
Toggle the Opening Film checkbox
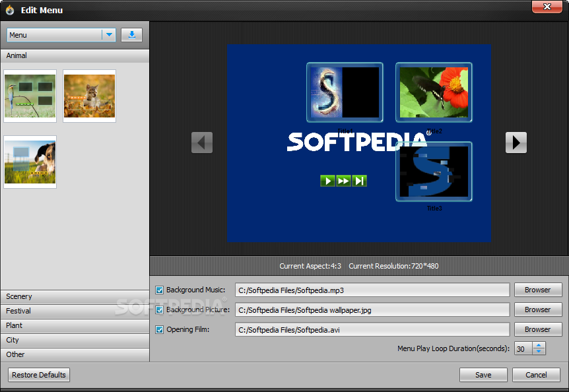coord(159,329)
